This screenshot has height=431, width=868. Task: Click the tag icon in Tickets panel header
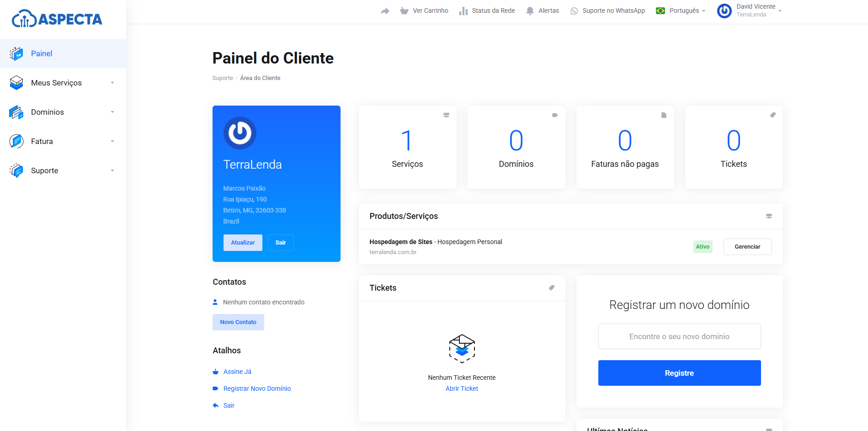pos(551,288)
